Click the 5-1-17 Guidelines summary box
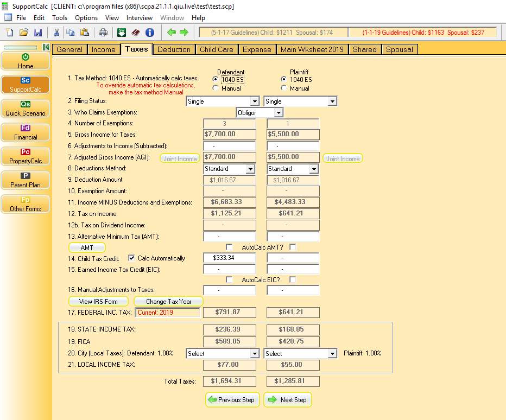Image resolution: width=506 pixels, height=420 pixels. click(273, 32)
